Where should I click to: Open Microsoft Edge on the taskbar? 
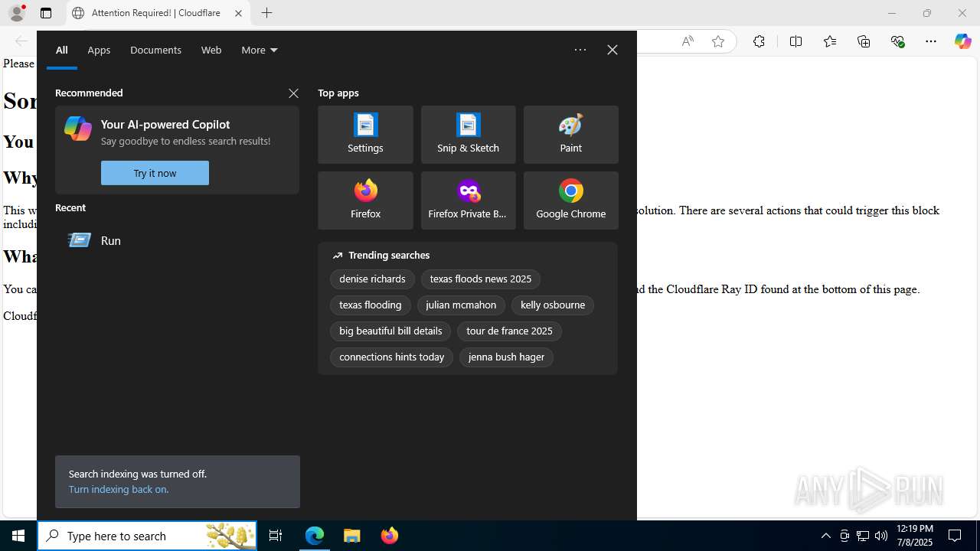click(315, 536)
